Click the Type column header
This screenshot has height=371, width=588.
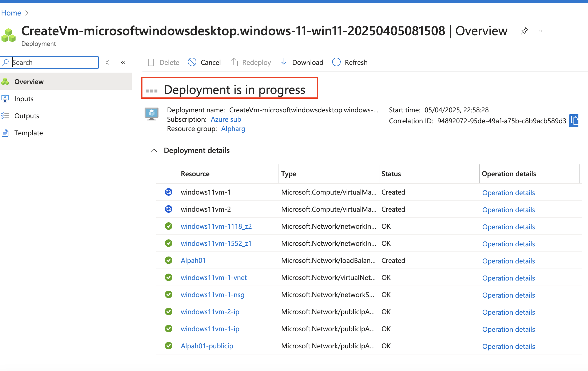point(289,174)
